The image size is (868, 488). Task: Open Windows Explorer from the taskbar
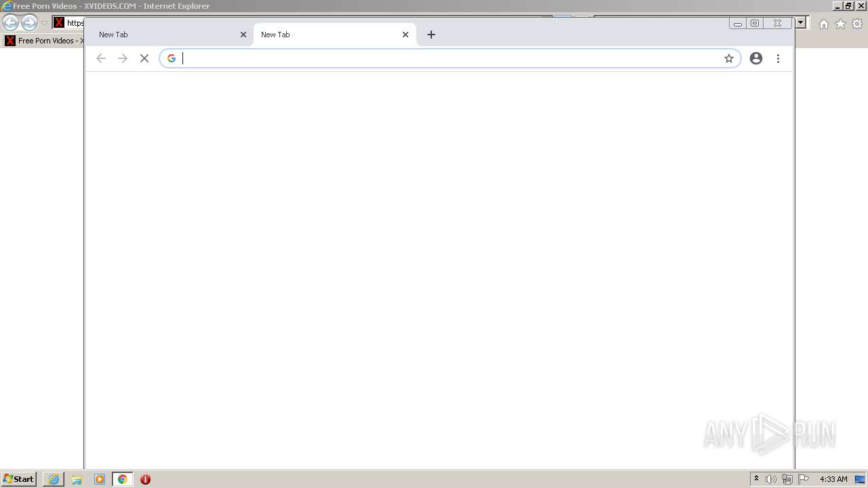tap(77, 479)
